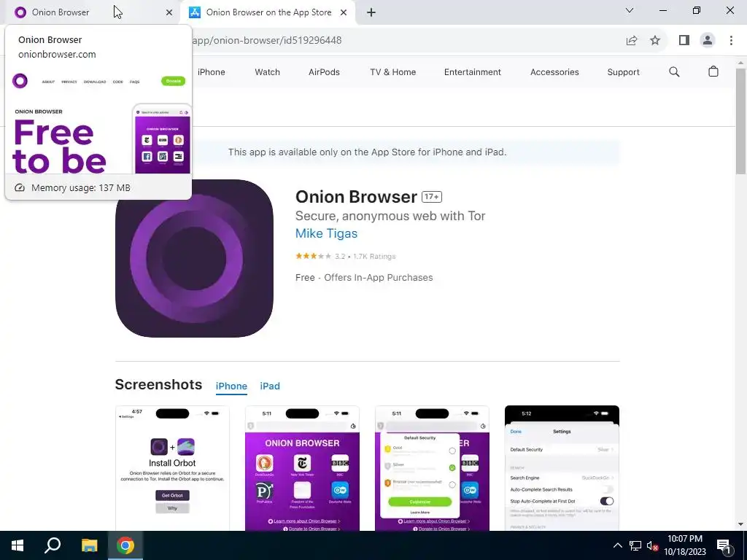Viewport: 747px width, 560px height.
Task: Open the iPhone menu on Apple nav
Action: point(211,72)
